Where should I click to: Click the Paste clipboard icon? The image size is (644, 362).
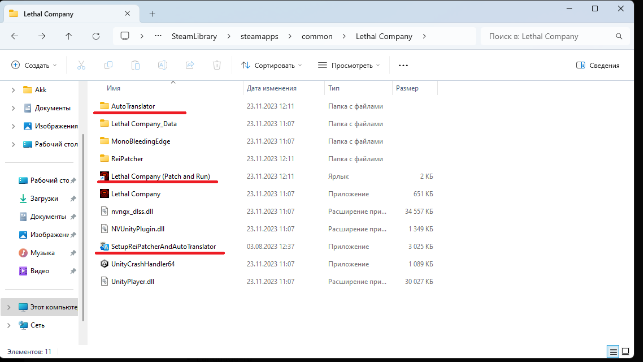click(136, 65)
